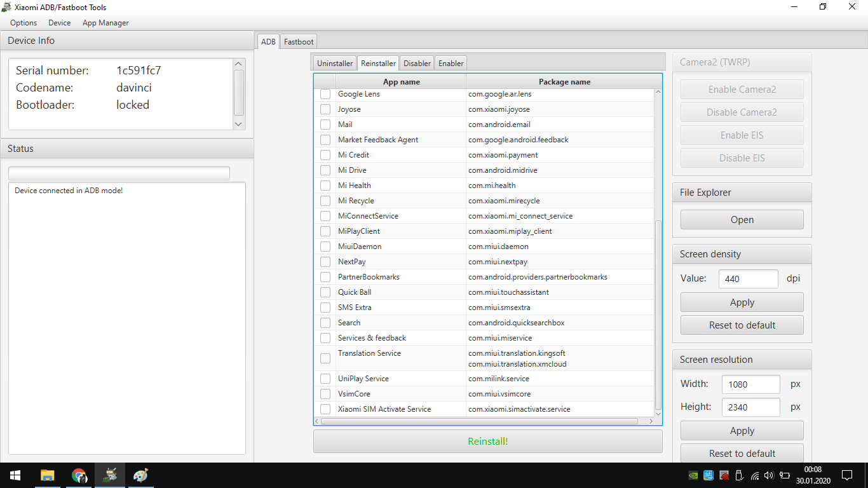Open File Explorer from the taskbar
This screenshot has height=488, width=868.
(x=48, y=475)
